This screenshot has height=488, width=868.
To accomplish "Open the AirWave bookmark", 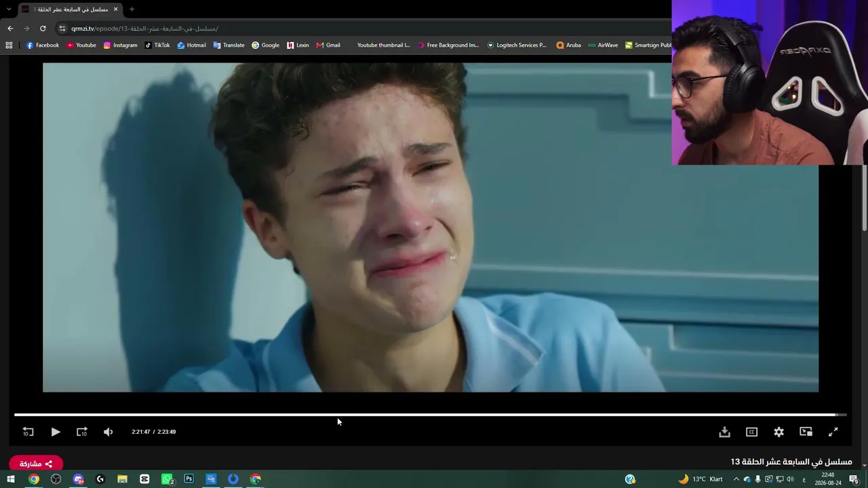I will 603,45.
